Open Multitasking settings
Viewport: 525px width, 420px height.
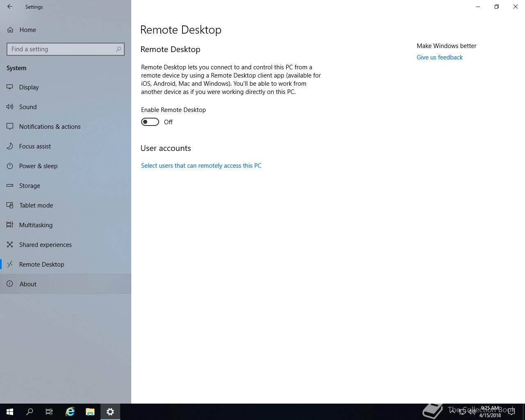tap(66, 225)
